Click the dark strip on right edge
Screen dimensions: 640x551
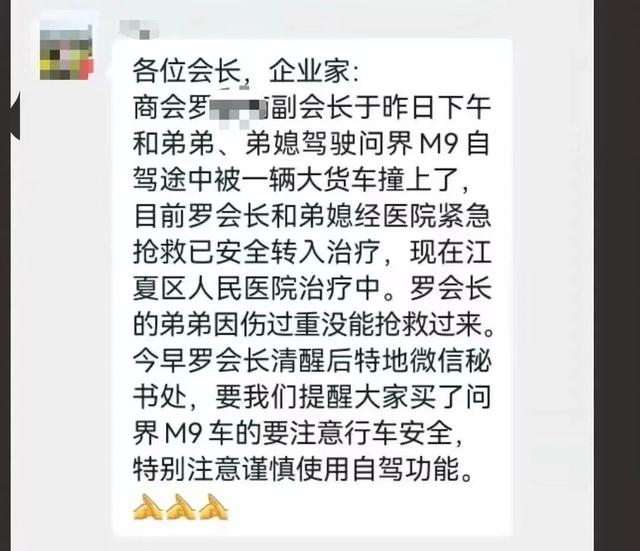[617, 276]
